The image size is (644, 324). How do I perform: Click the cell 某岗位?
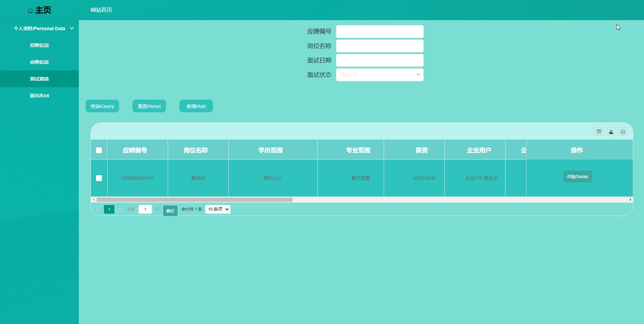point(198,178)
